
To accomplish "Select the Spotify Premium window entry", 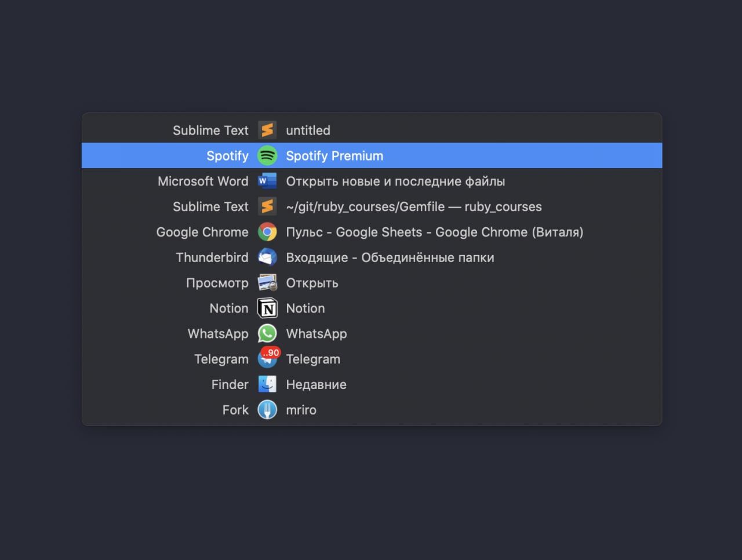I will tap(334, 156).
